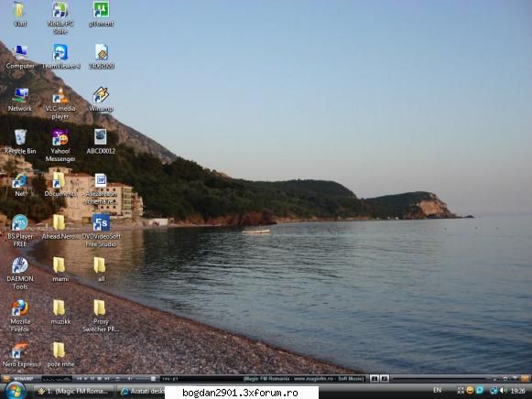Screen dimensions: 532x399
Task: Select the ABCD0012 file icon
Action: point(101,141)
